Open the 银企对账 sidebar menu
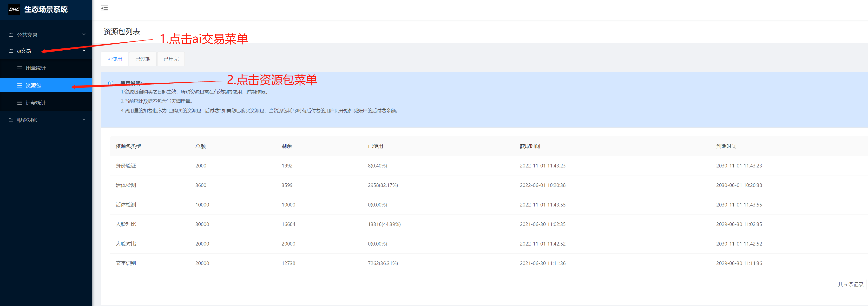 [x=46, y=120]
